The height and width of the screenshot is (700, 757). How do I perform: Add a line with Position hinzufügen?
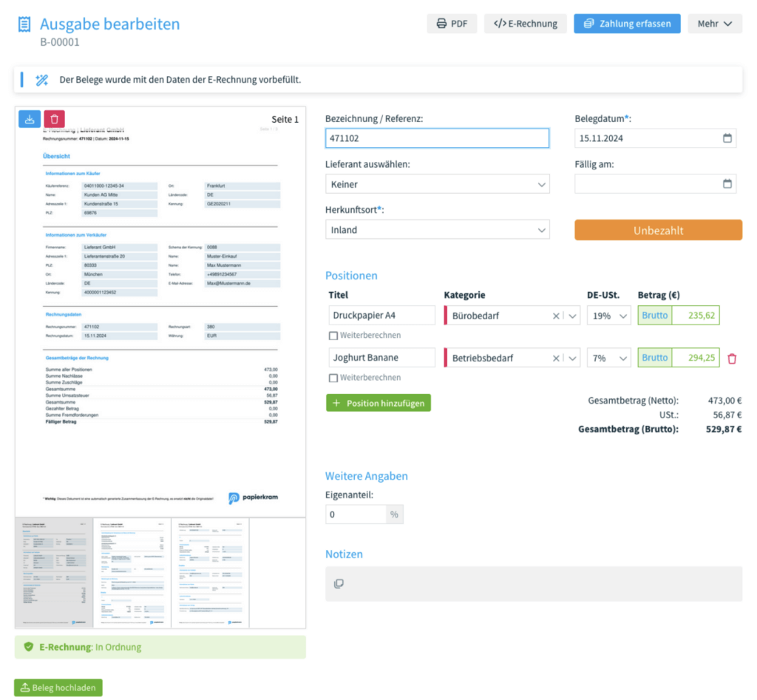pos(378,403)
